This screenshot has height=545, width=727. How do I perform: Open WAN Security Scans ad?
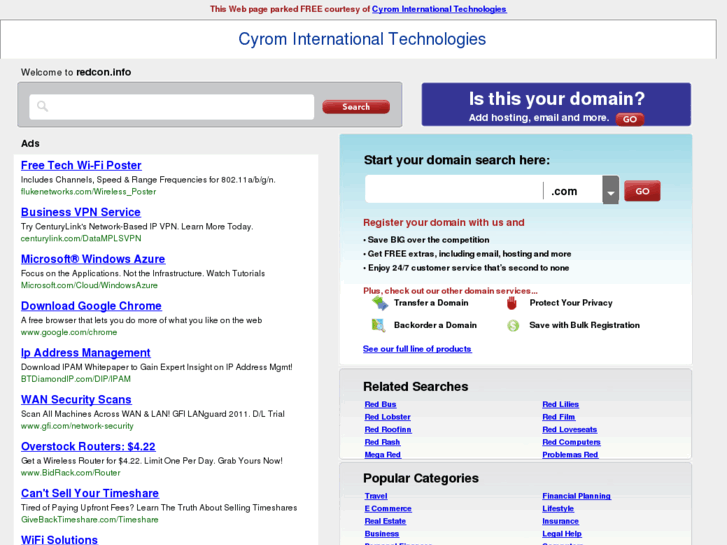coord(76,400)
